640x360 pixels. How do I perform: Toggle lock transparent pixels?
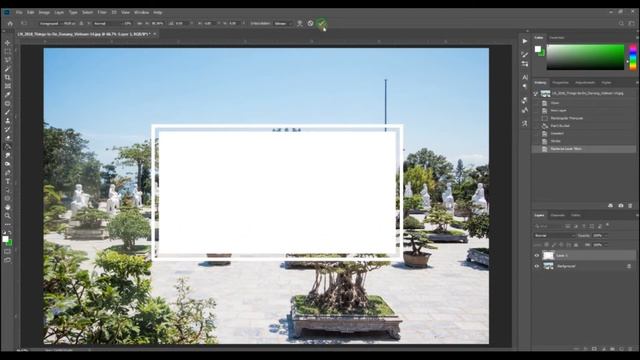pos(547,245)
